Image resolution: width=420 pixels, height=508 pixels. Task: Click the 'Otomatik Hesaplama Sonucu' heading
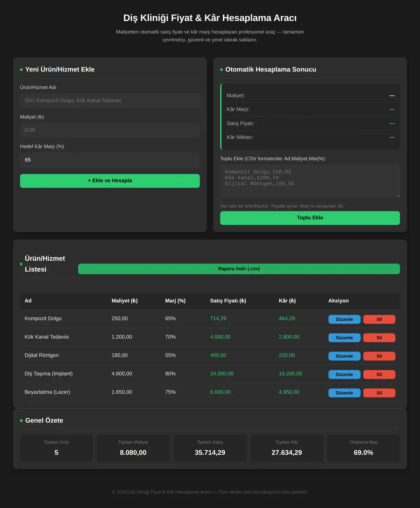click(x=271, y=69)
